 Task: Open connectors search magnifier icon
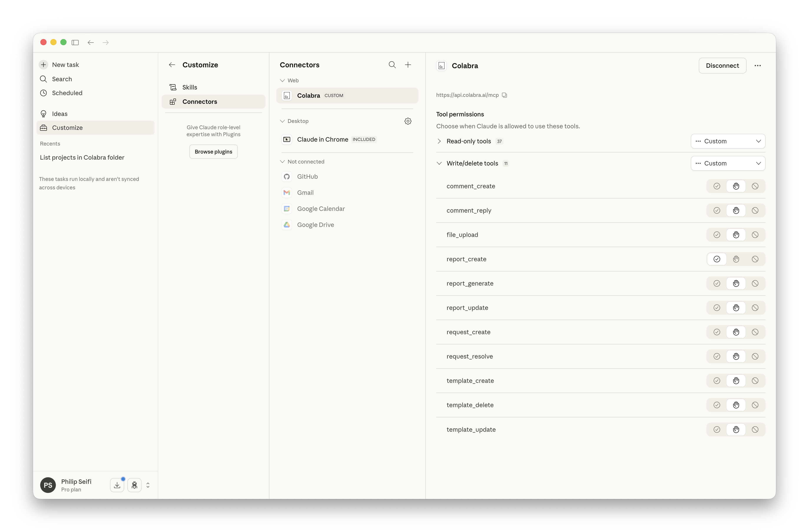pos(392,64)
